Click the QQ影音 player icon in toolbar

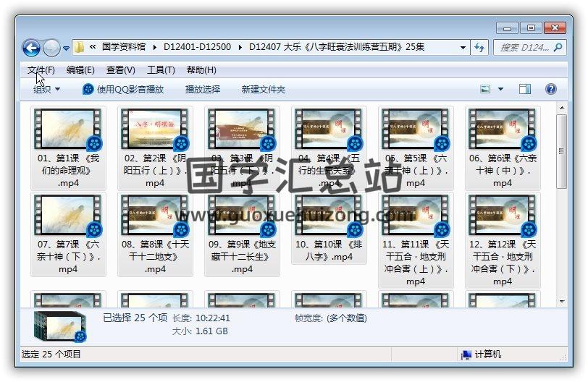(88, 90)
